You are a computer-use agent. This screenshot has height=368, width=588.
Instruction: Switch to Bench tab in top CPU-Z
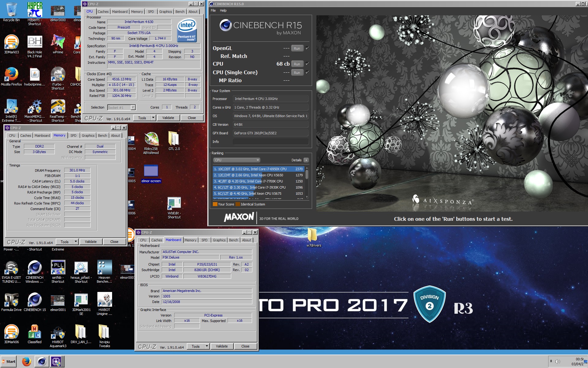pos(180,12)
